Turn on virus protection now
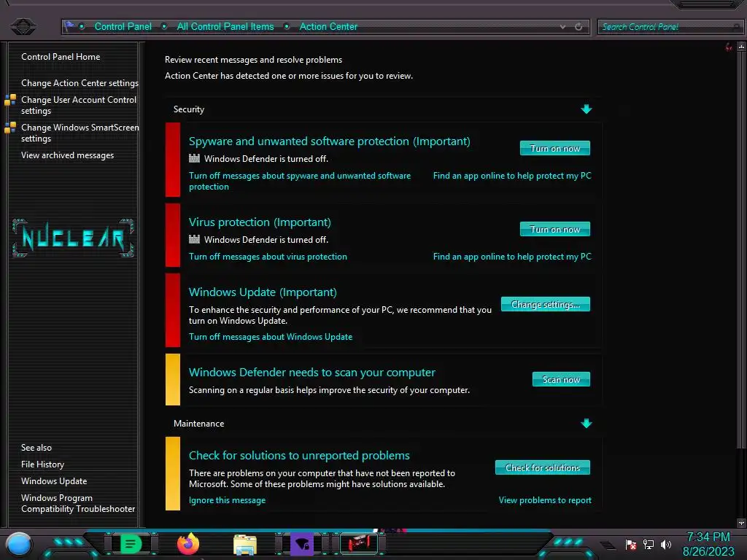This screenshot has width=747, height=560. click(x=555, y=229)
